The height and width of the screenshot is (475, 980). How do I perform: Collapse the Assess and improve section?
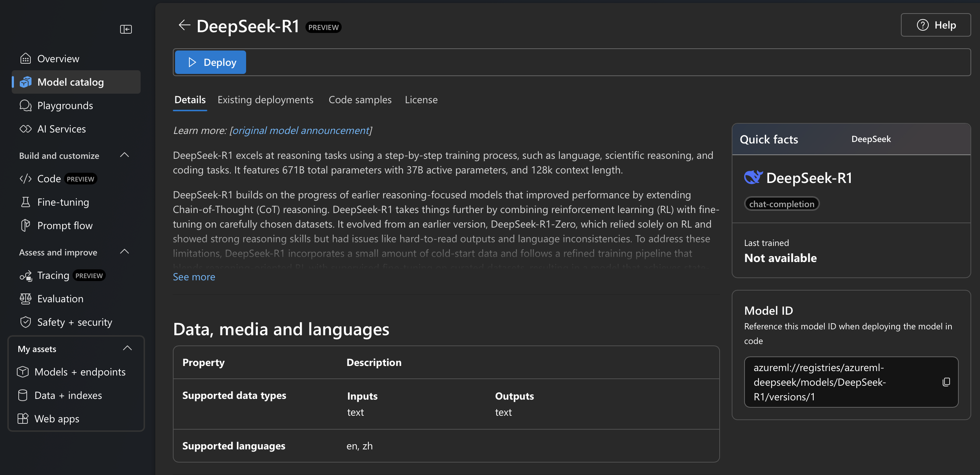click(x=125, y=252)
